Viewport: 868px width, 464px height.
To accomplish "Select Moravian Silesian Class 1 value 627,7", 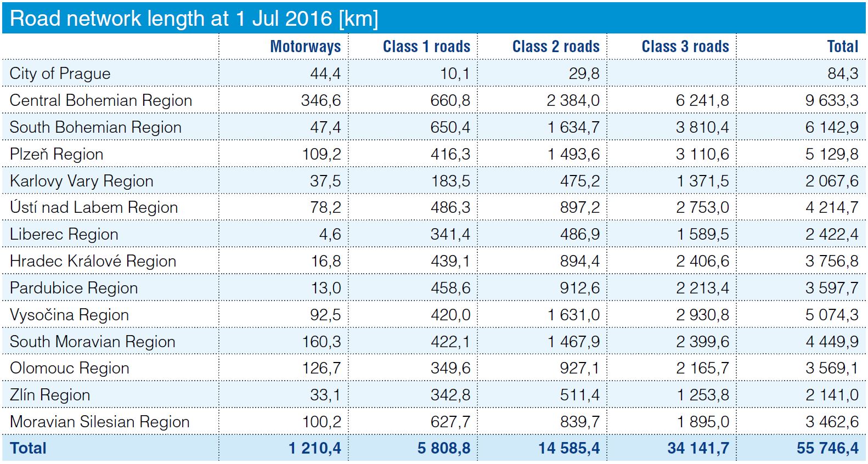I will tap(450, 422).
